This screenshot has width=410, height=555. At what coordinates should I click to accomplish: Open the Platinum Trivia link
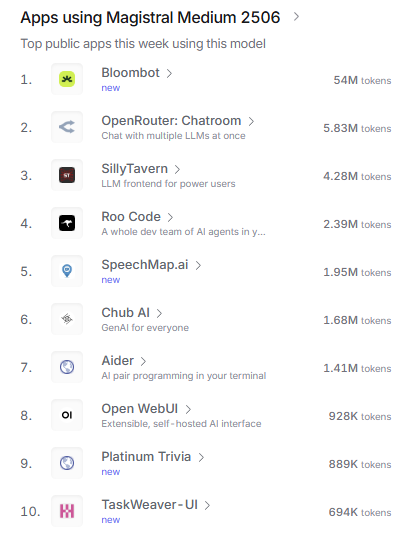coord(146,457)
